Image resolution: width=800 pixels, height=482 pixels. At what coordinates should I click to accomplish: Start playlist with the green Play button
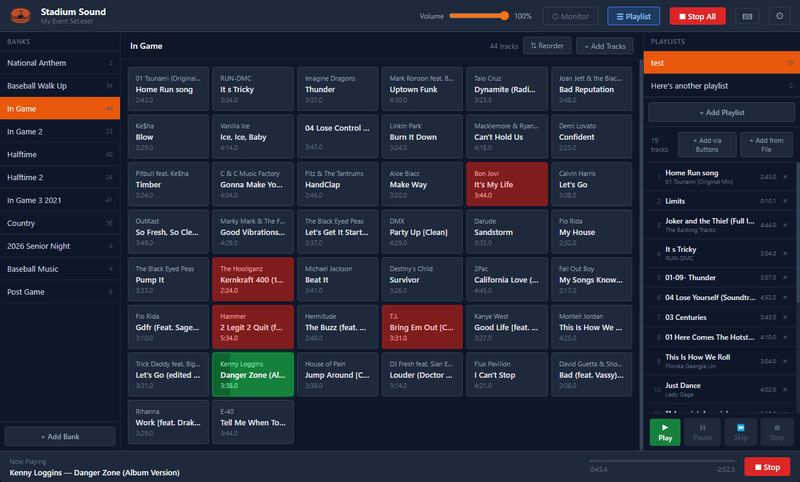[665, 433]
